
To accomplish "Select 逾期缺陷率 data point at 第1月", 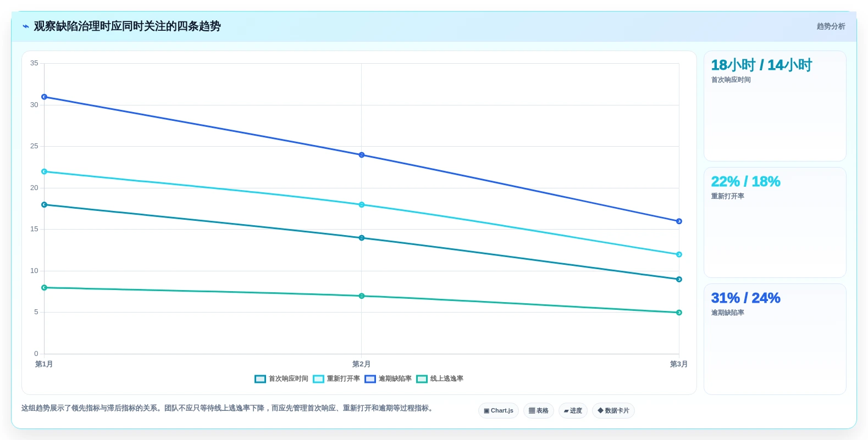I will coord(45,97).
